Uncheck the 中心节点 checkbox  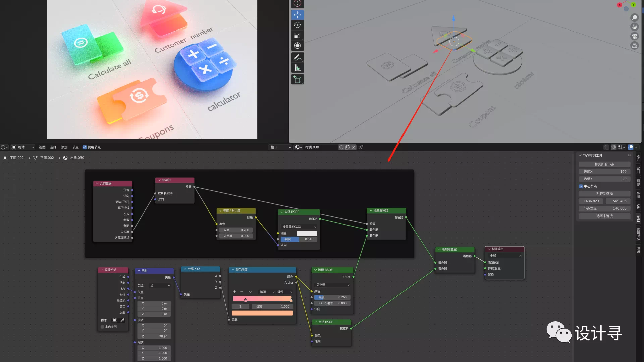[581, 186]
